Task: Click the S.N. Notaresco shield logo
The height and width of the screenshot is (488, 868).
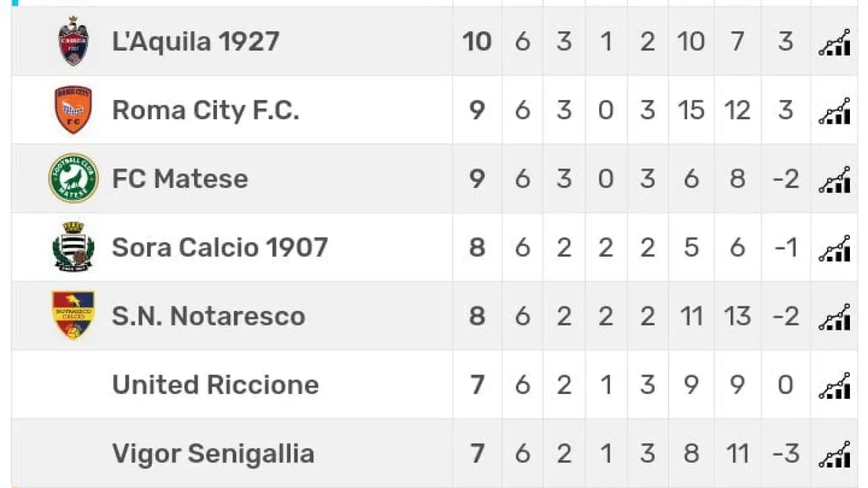Action: click(73, 315)
